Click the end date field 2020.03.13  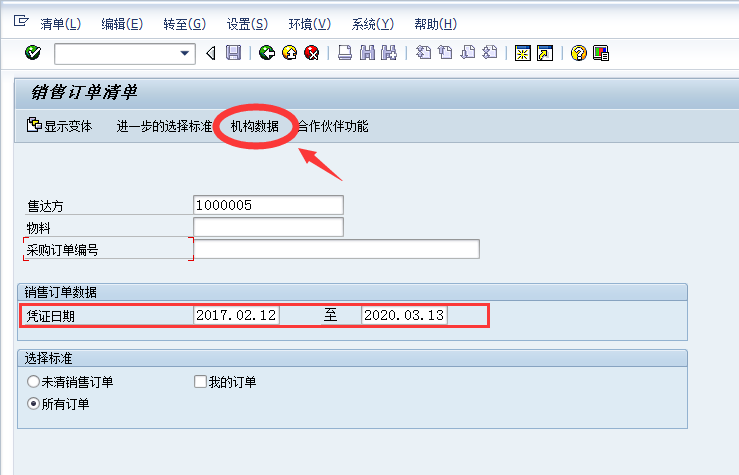pos(404,315)
